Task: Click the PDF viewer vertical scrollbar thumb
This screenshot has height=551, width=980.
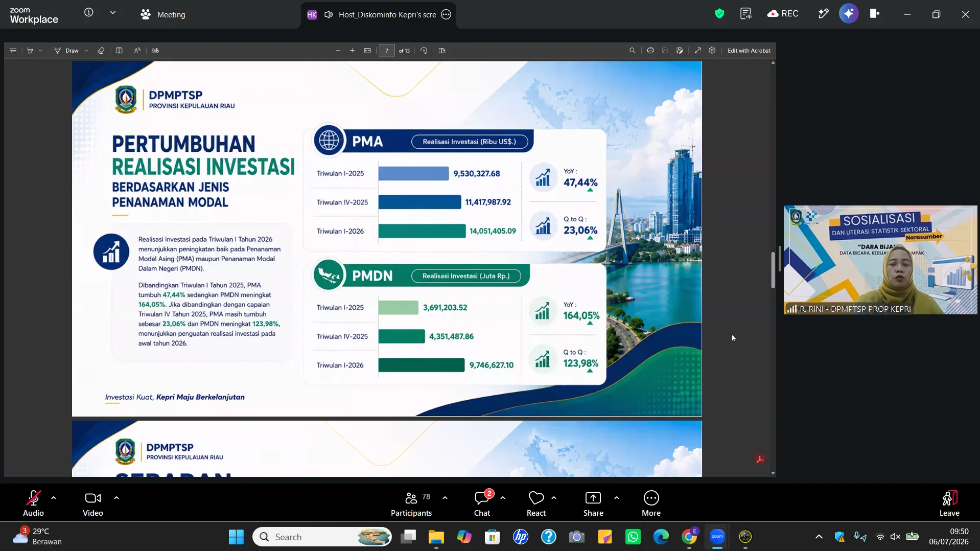Action: point(773,270)
